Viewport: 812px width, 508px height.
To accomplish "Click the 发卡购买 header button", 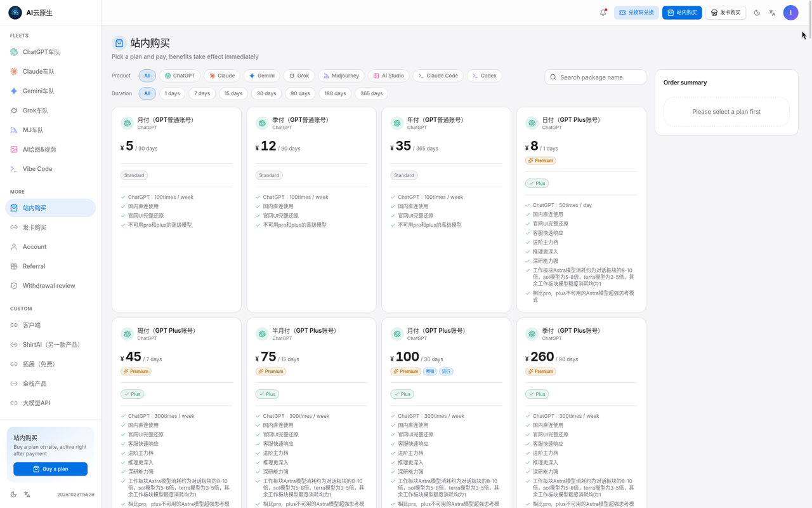I will coord(726,13).
